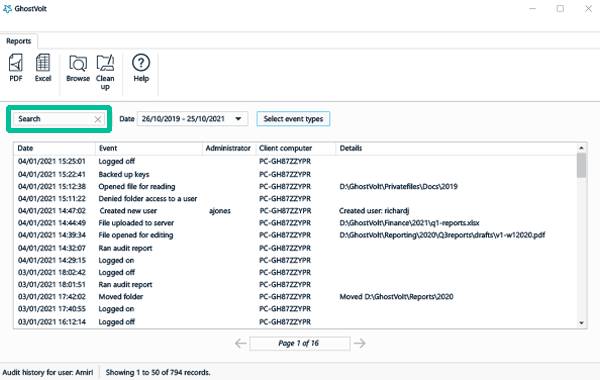Click Select event types button

[293, 119]
